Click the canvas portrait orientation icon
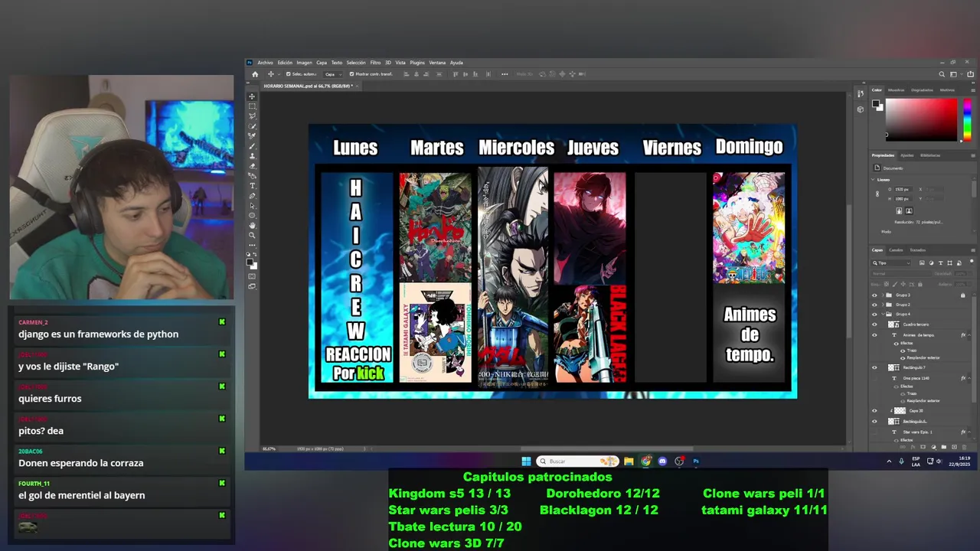Screen dimensions: 980x551 click(x=899, y=210)
